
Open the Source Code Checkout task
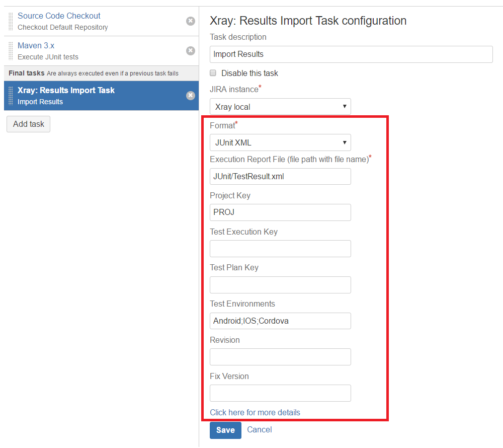point(59,16)
